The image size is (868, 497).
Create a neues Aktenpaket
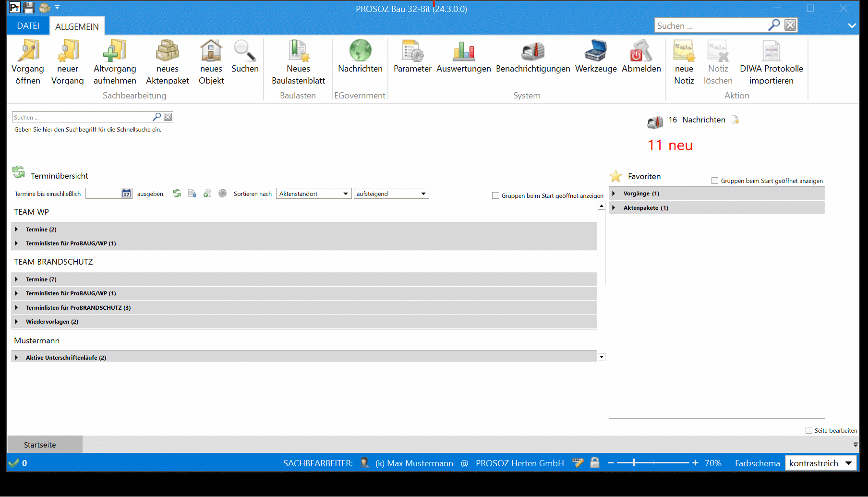168,62
